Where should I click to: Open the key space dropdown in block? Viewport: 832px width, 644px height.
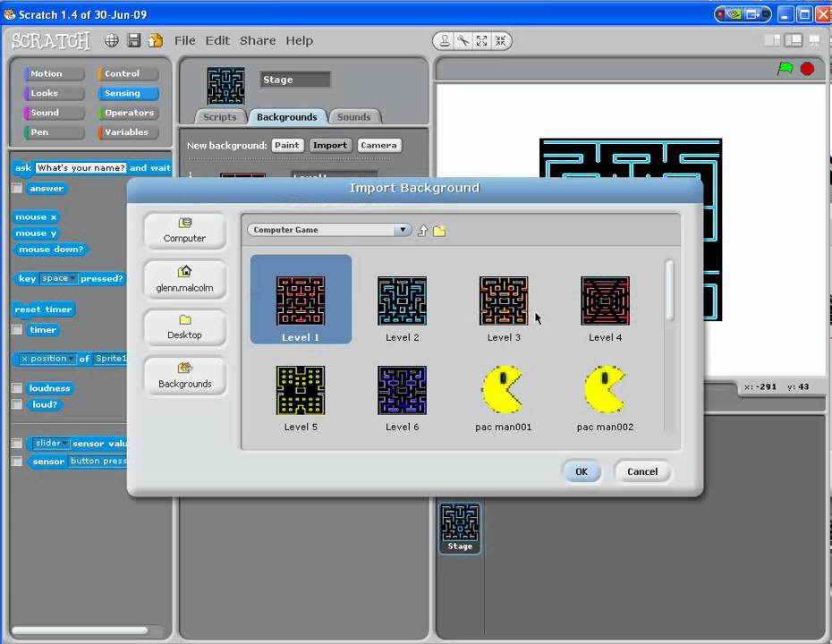[58, 278]
